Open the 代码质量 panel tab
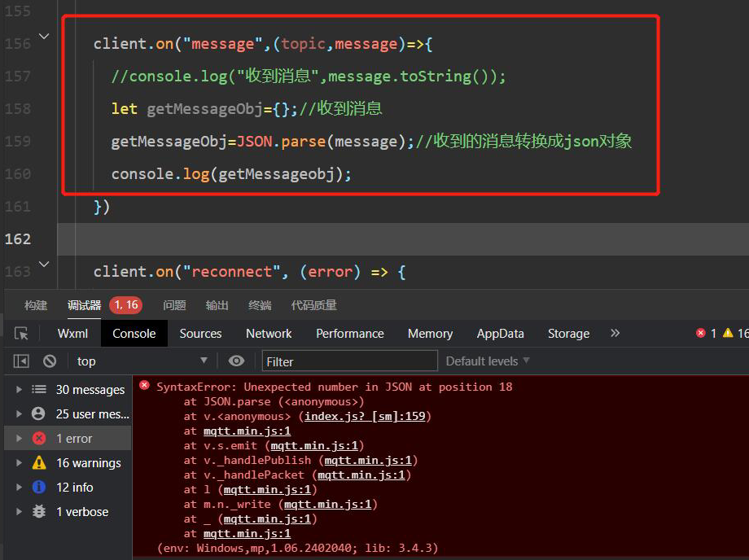Screen dimensions: 749x560 coord(313,305)
